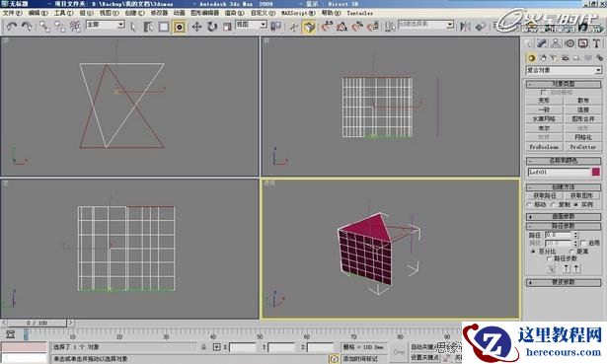Open the selection filter 全部 dropdown

106,25
